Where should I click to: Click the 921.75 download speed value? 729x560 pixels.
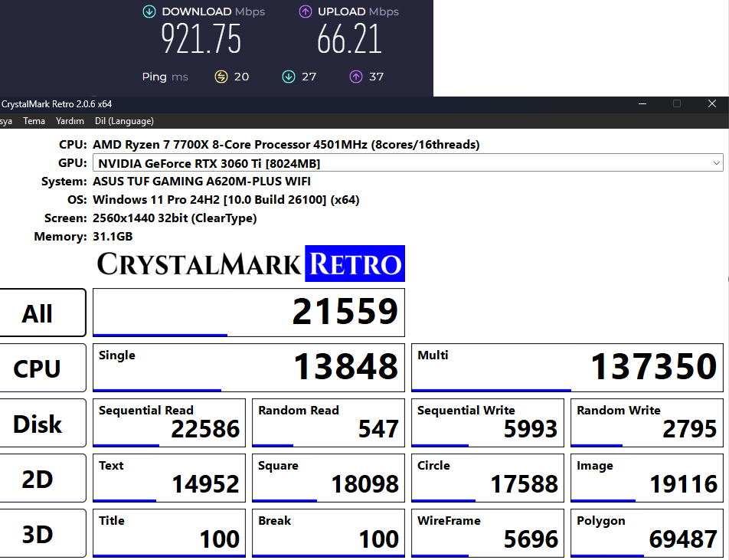coord(201,39)
